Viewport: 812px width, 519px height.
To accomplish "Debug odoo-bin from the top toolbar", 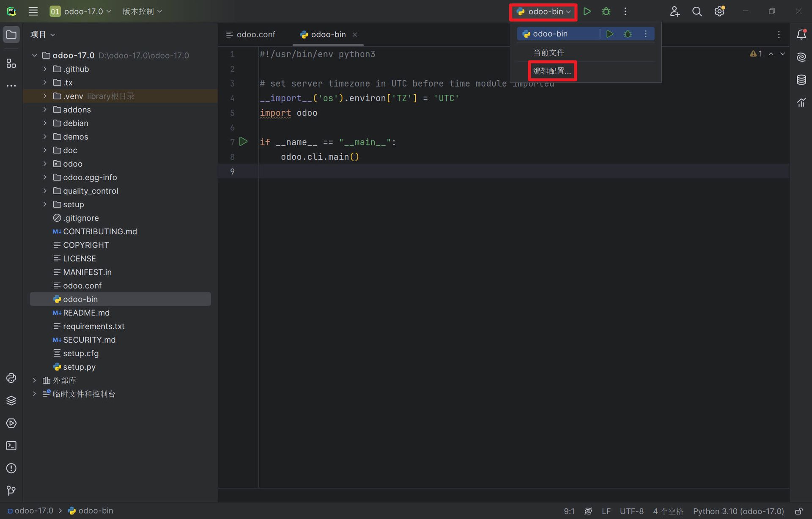I will 606,11.
